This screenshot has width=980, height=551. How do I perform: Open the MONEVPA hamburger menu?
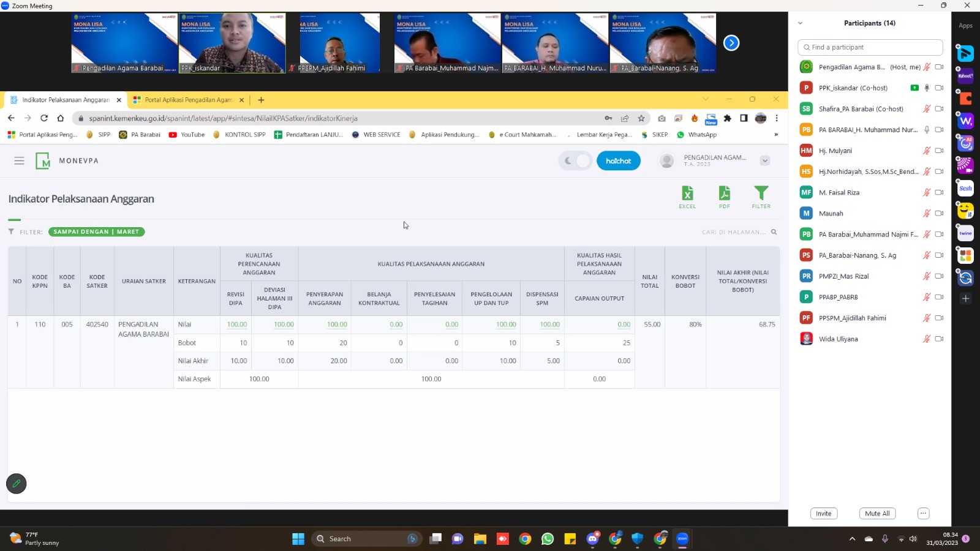click(19, 160)
